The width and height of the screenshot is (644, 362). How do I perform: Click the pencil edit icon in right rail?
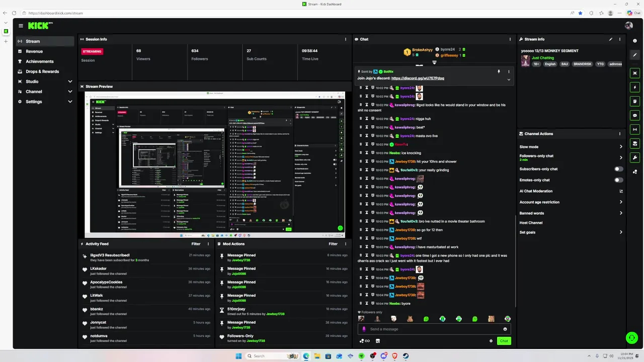635,55
